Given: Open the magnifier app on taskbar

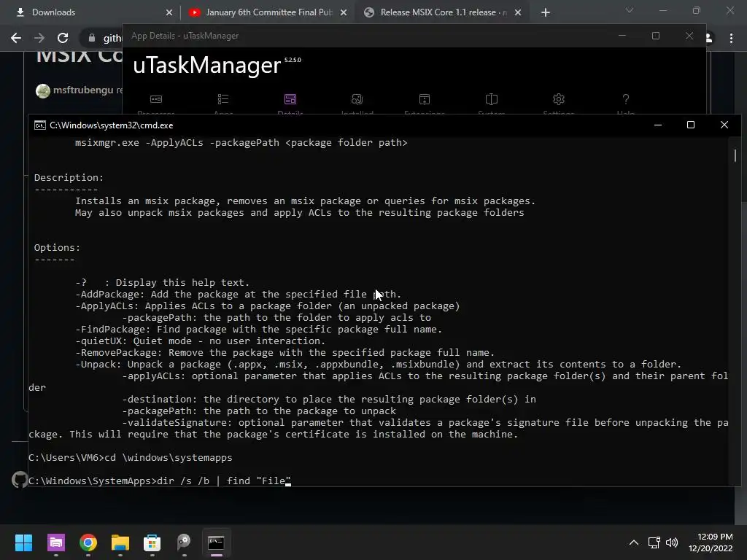Looking at the screenshot, I should coord(184,542).
